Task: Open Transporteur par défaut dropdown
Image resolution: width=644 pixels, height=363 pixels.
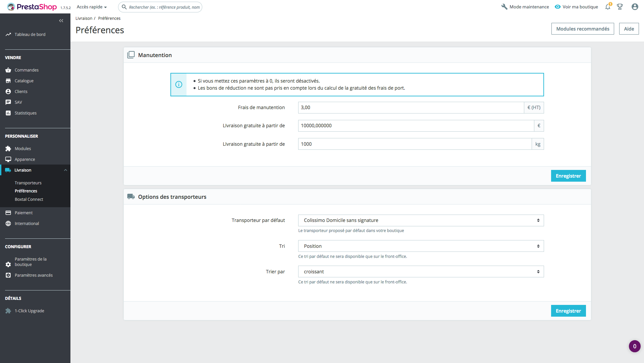Action: (421, 220)
